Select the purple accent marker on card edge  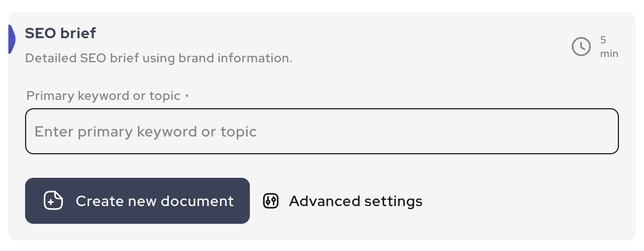[x=11, y=39]
